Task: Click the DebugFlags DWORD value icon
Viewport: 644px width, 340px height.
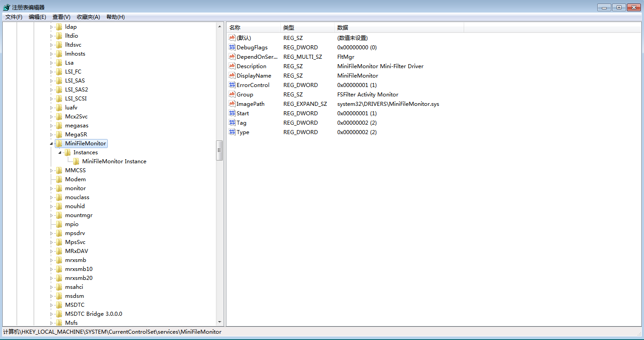Action: pos(232,47)
